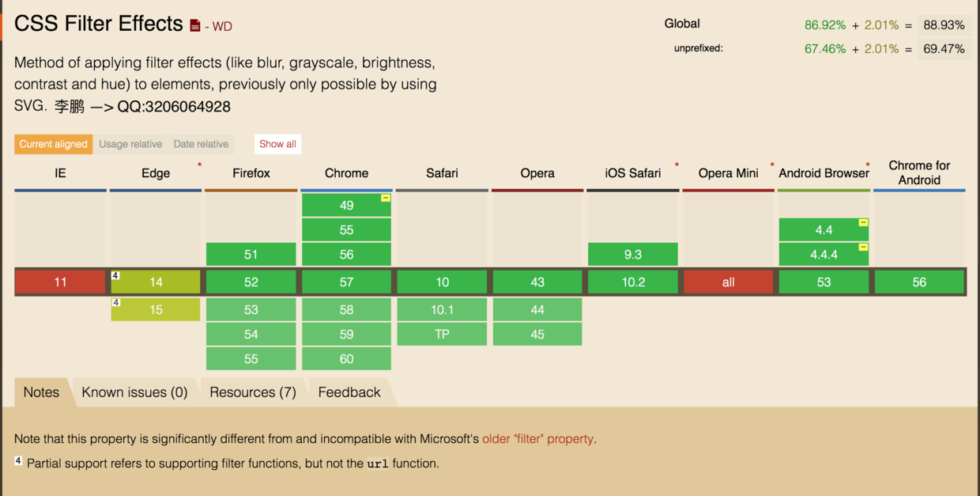This screenshot has width=980, height=496.
Task: Click the Opera Mini all cell
Action: 728,282
